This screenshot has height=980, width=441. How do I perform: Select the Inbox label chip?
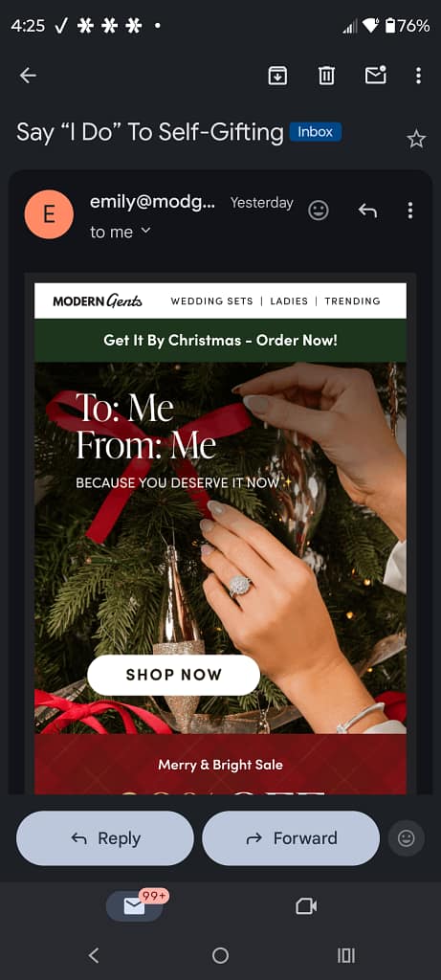pos(316,132)
